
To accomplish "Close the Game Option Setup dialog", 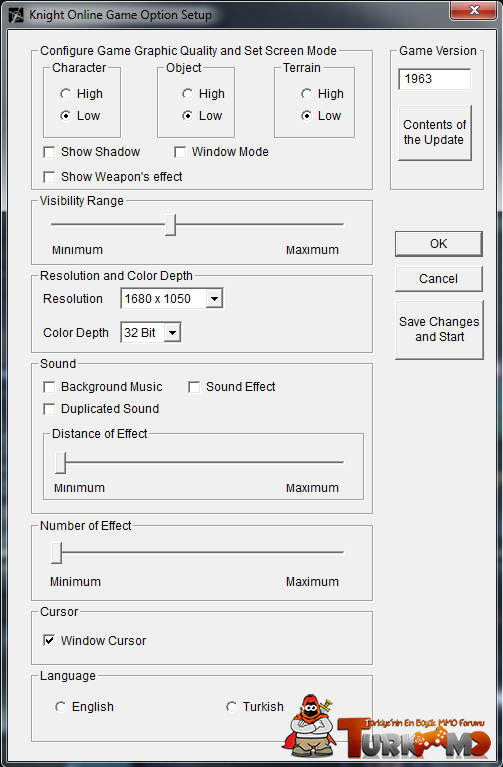I will [x=474, y=10].
